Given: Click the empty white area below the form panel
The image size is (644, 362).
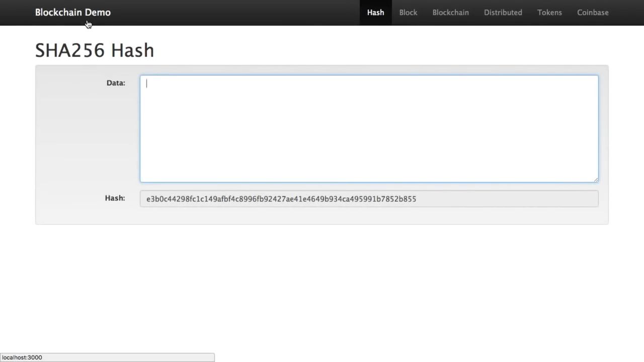Looking at the screenshot, I should [322, 287].
